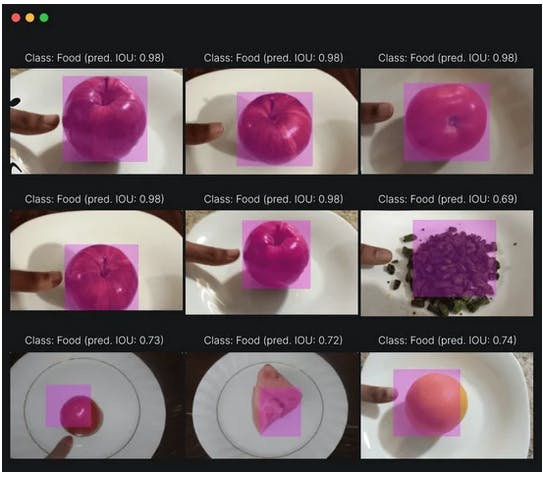Click the red close window button
The image size is (543, 478).
(16, 18)
